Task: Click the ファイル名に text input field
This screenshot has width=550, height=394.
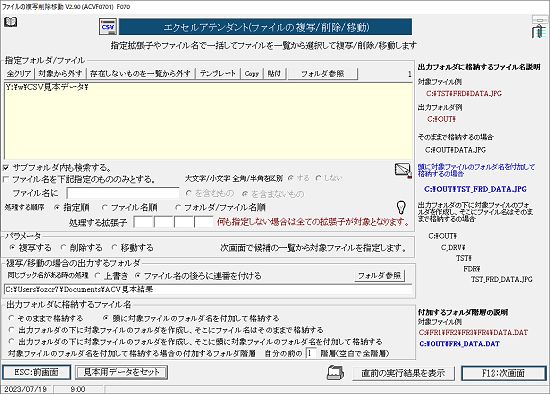Action: coord(123,193)
